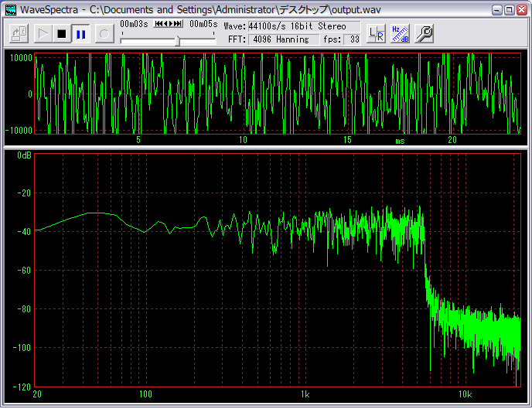Screen dimensions: 532x409
Task: Stop playback with the black square button
Action: pos(62,33)
